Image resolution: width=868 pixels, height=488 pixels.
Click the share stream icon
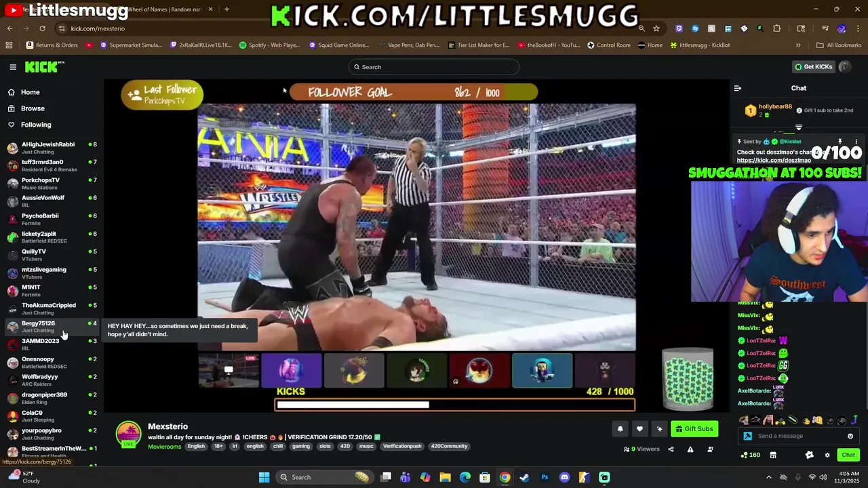(x=671, y=449)
